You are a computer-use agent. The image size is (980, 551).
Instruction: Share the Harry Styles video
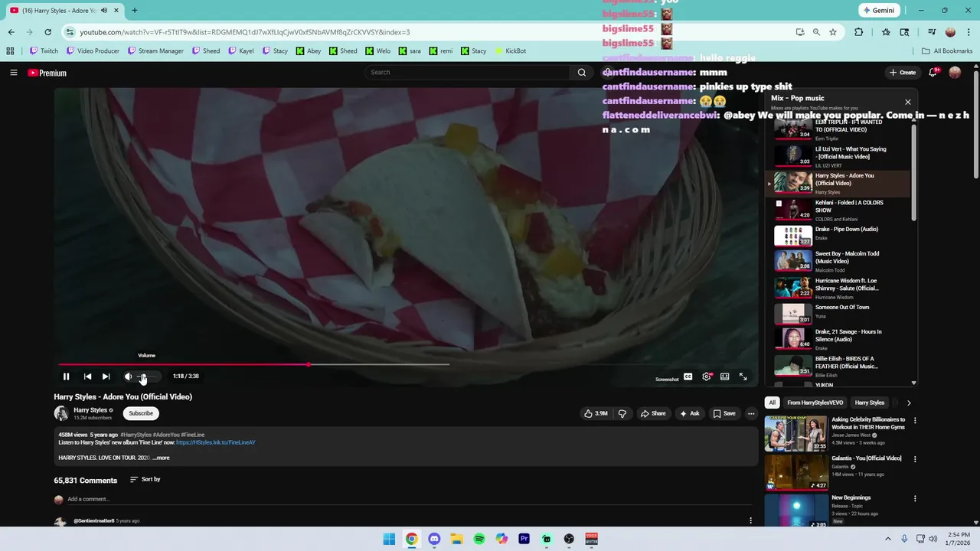[x=652, y=413]
